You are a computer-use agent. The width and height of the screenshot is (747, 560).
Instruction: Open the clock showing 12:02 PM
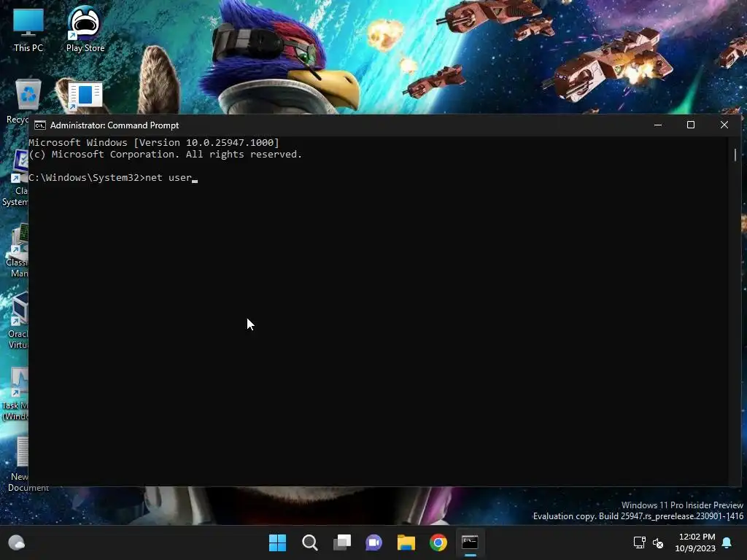pyautogui.click(x=695, y=542)
